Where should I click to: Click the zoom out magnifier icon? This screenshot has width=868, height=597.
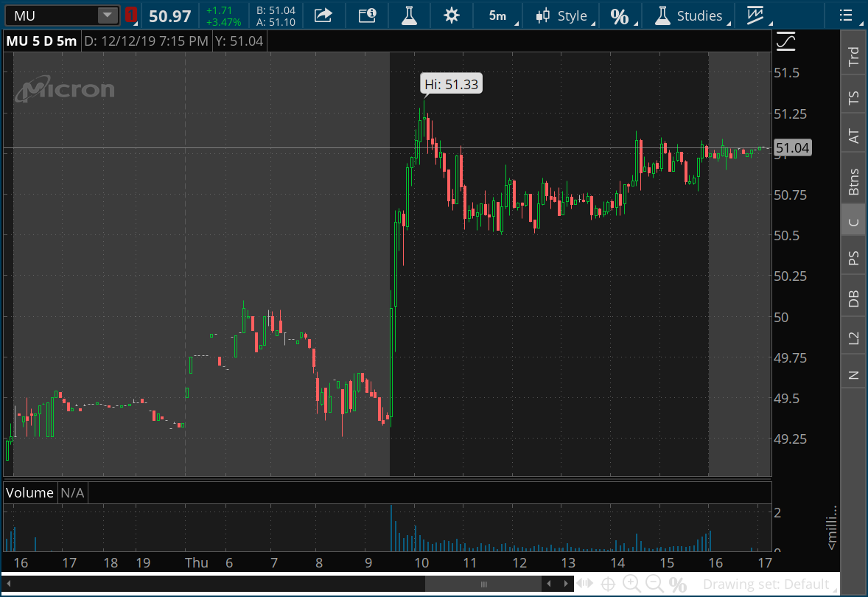(655, 584)
